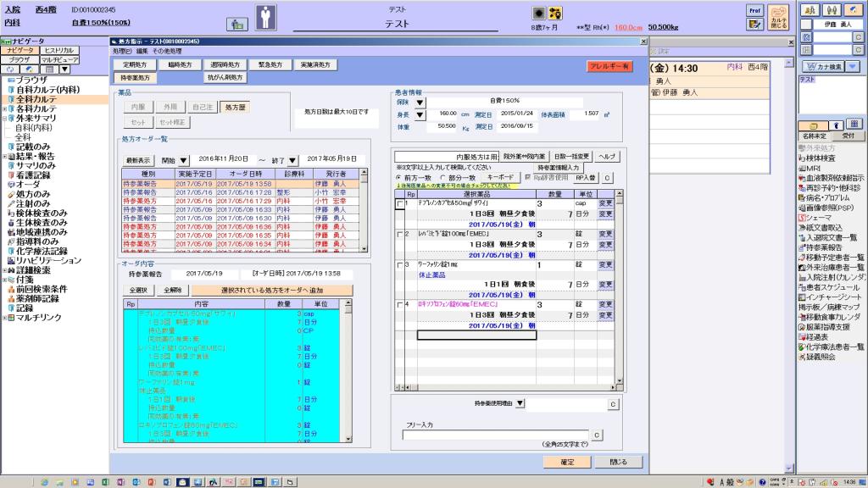Viewport: 868px width, 488px height.
Task: Tick the checkbox for Rp 3 drug
Action: click(400, 265)
